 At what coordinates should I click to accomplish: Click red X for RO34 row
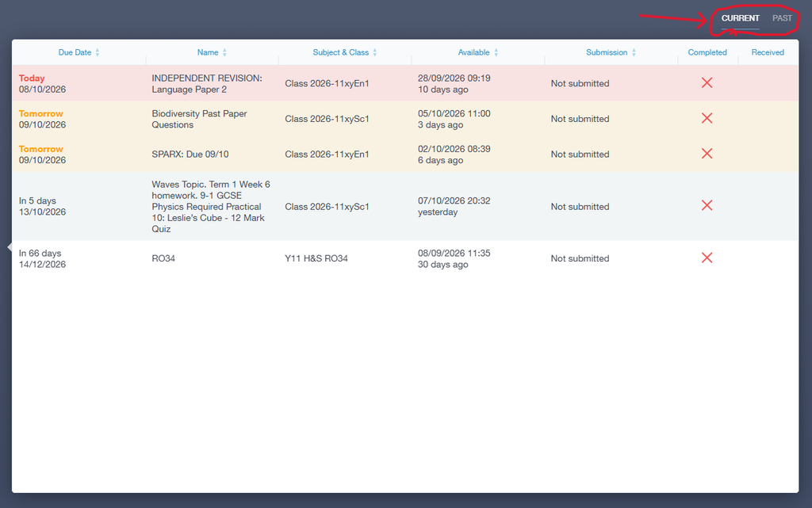[707, 258]
